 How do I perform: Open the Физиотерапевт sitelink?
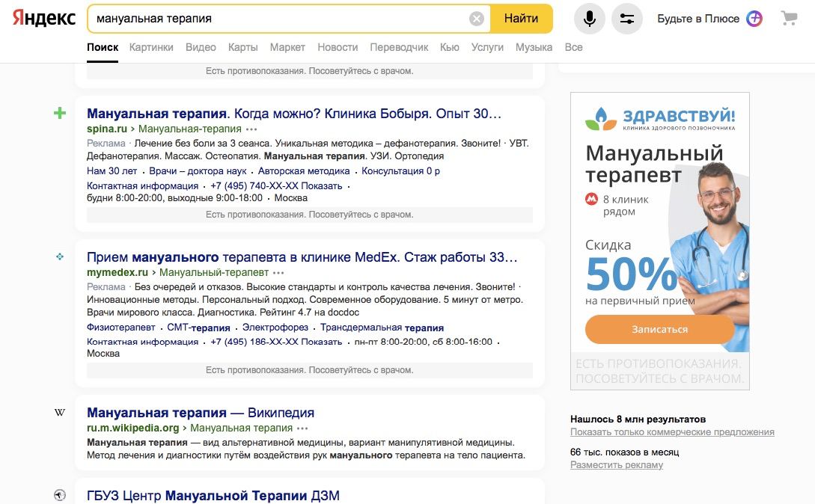click(120, 328)
